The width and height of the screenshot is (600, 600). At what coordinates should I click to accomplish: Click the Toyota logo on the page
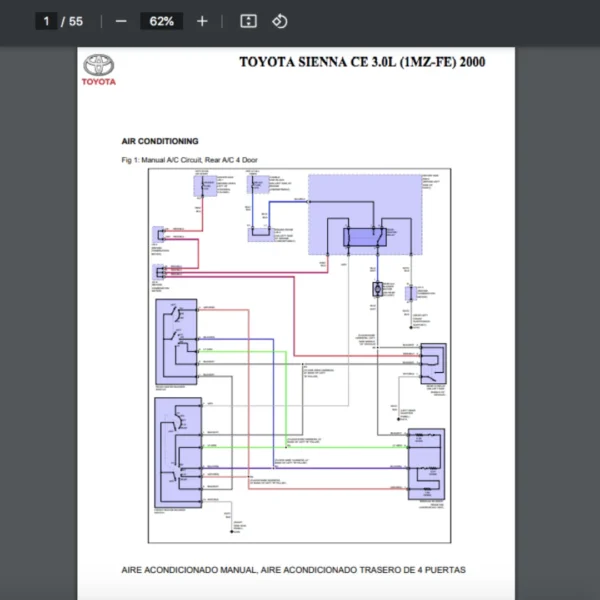tap(99, 69)
